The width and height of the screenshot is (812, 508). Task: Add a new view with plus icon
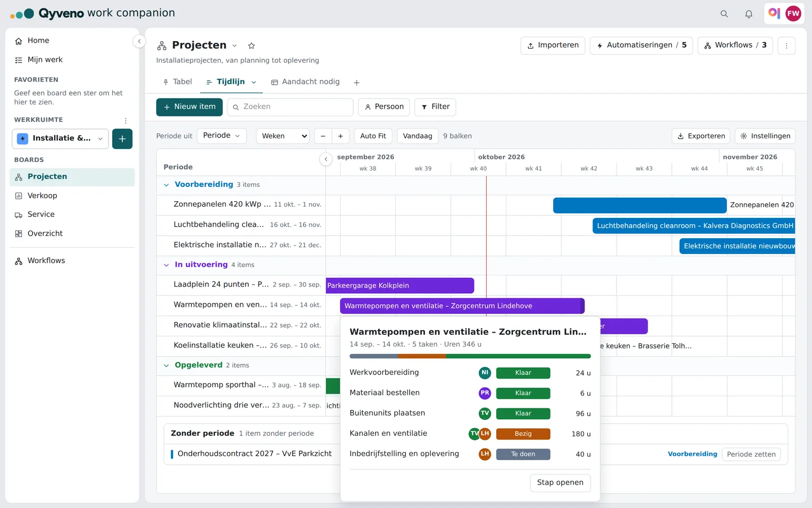[357, 82]
